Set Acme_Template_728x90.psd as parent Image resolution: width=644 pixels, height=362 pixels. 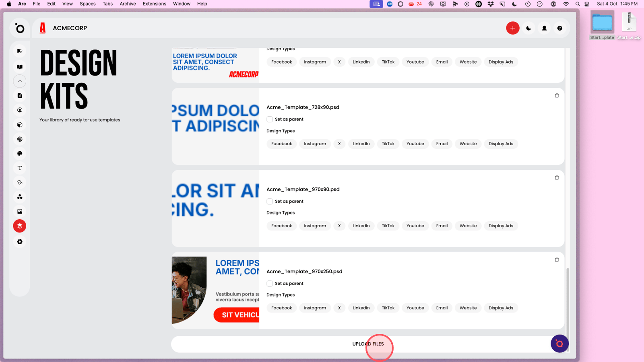click(270, 119)
